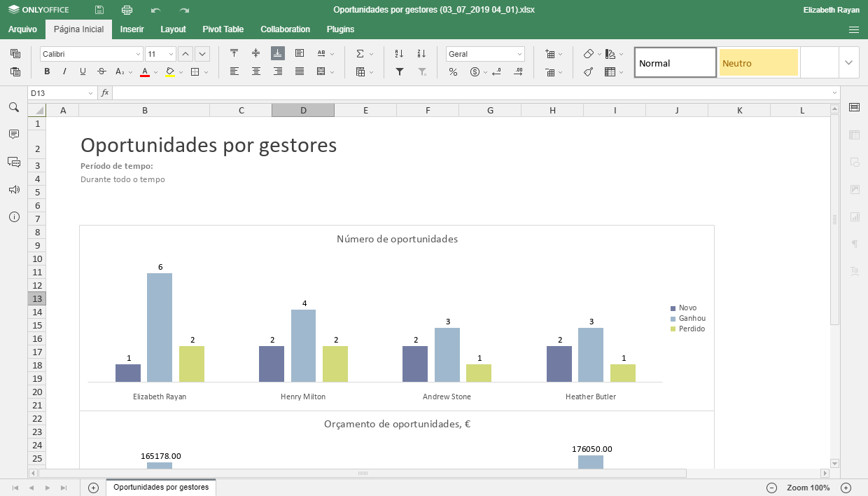868x496 pixels.
Task: Print the spreadsheet using the printer icon
Action: 127,10
